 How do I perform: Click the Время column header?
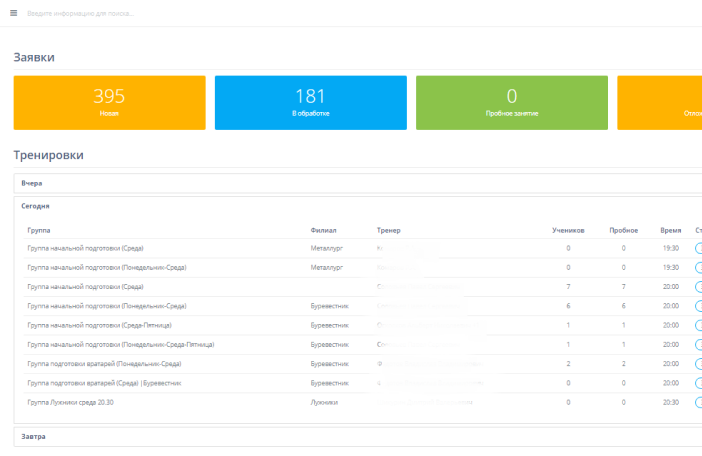670,230
